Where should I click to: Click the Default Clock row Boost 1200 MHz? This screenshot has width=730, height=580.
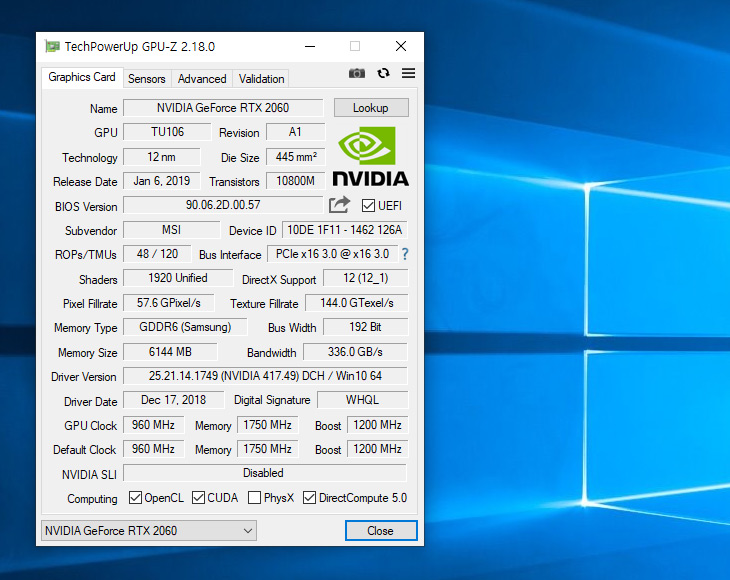[x=378, y=449]
